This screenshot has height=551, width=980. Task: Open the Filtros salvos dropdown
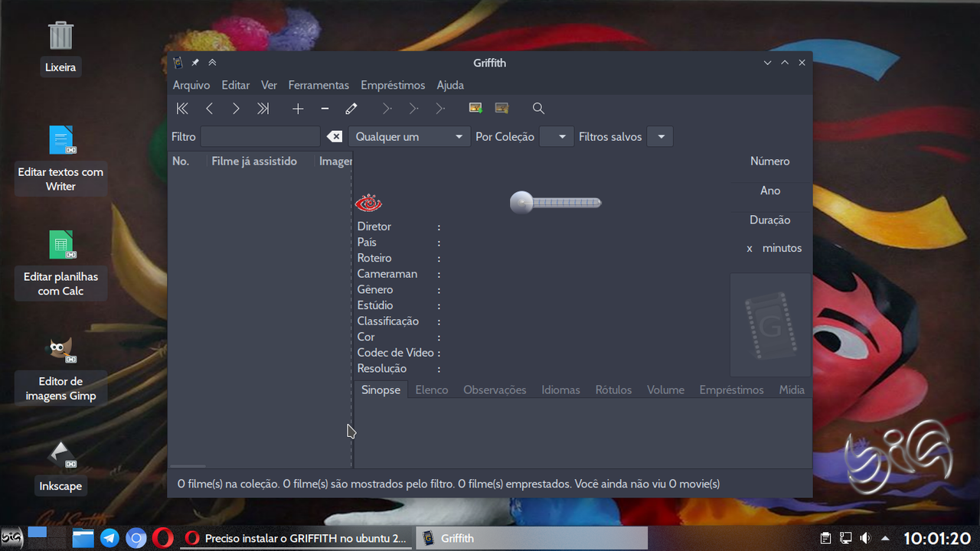[x=660, y=137]
